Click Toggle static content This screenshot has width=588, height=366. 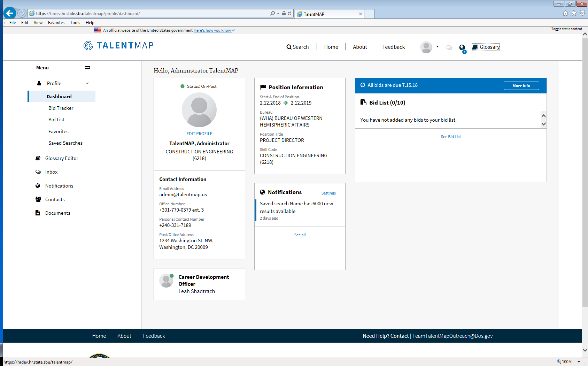[567, 29]
